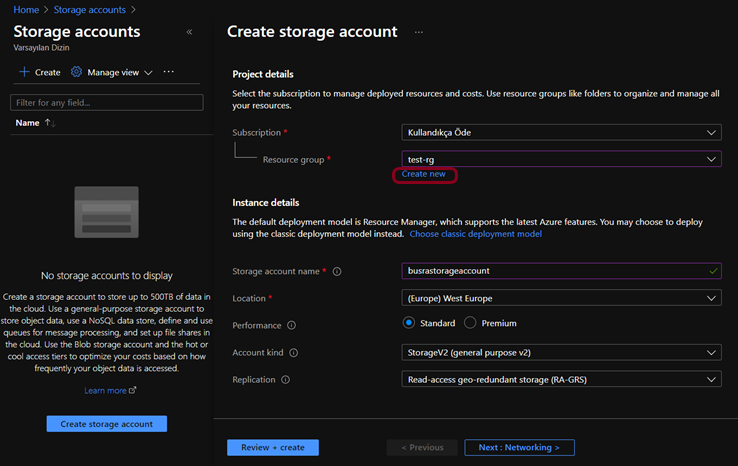Click 'No storage accounts to display' text

point(106,275)
